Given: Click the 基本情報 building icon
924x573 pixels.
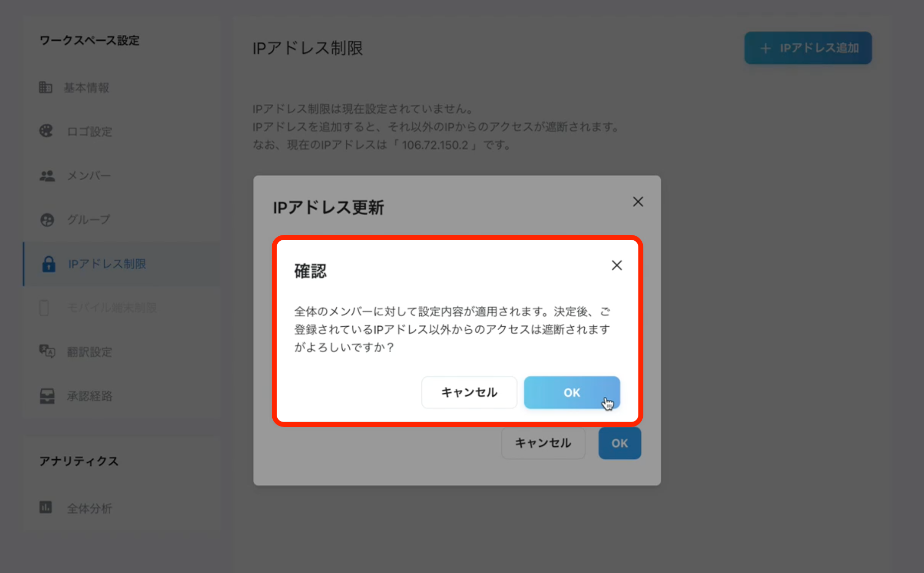Looking at the screenshot, I should (46, 87).
